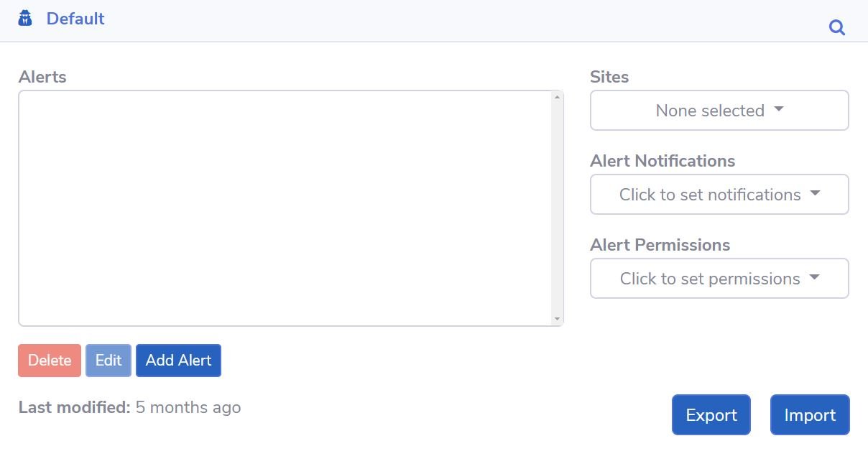Image resolution: width=868 pixels, height=469 pixels.
Task: Click the Delete button
Action: 50,361
